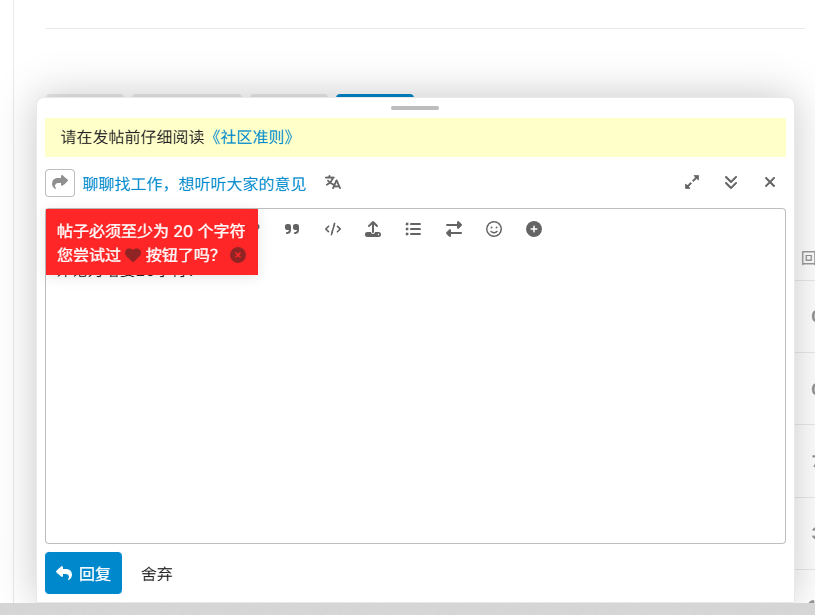Toggle the composer to full screen

[691, 182]
